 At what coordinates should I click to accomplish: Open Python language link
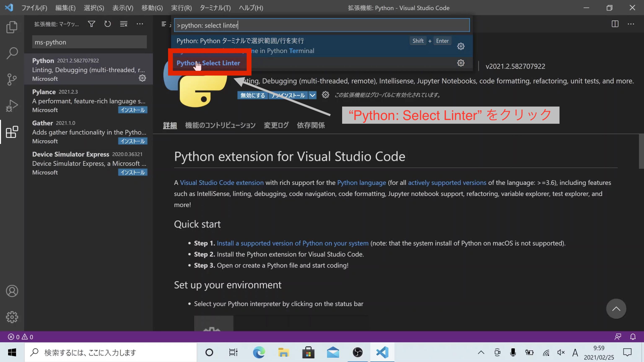(361, 183)
